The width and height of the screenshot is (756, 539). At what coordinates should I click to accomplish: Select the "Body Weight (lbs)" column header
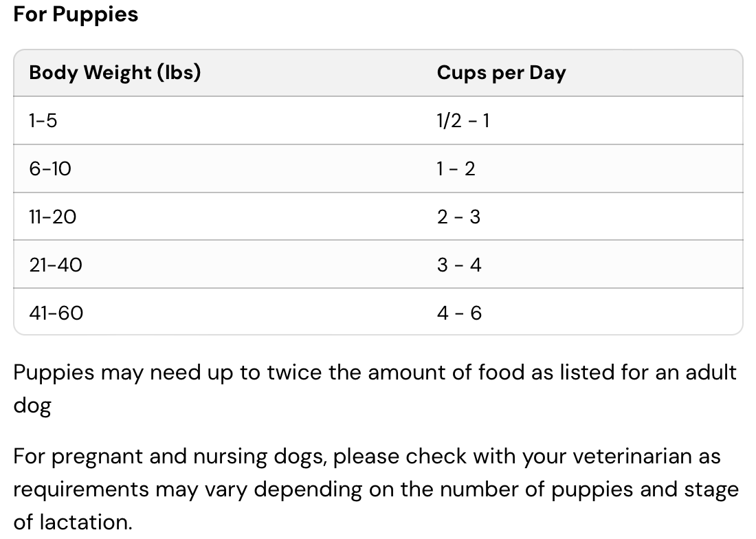point(115,73)
